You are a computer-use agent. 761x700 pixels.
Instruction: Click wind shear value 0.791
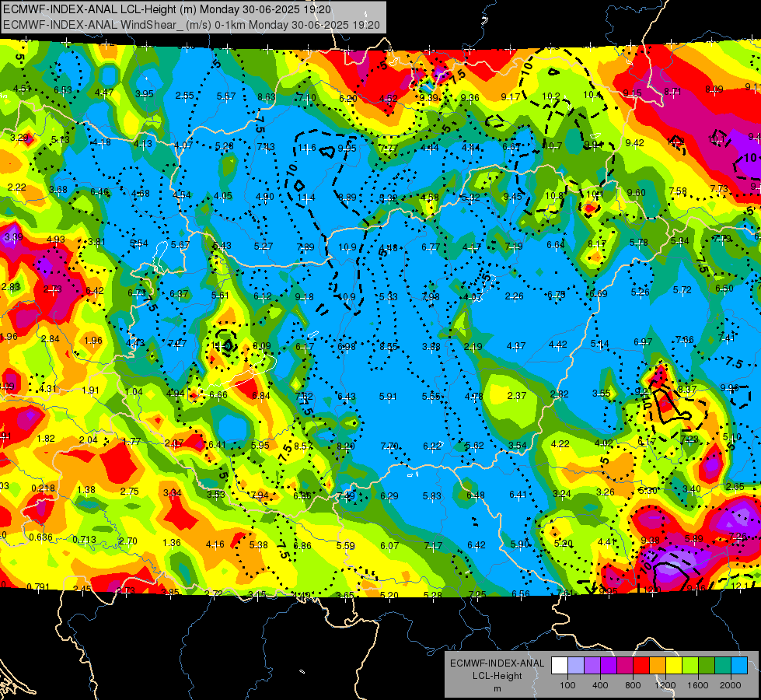tap(38, 586)
